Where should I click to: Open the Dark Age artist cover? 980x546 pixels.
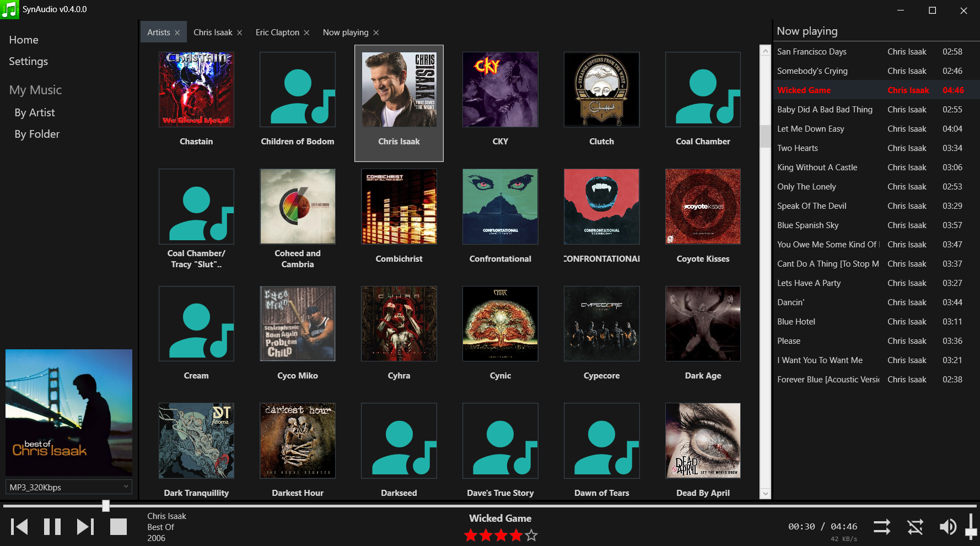703,323
